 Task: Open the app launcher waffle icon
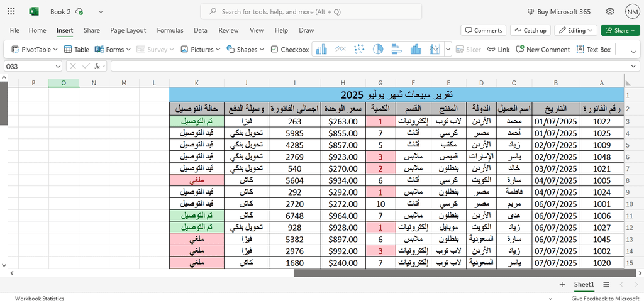click(11, 11)
